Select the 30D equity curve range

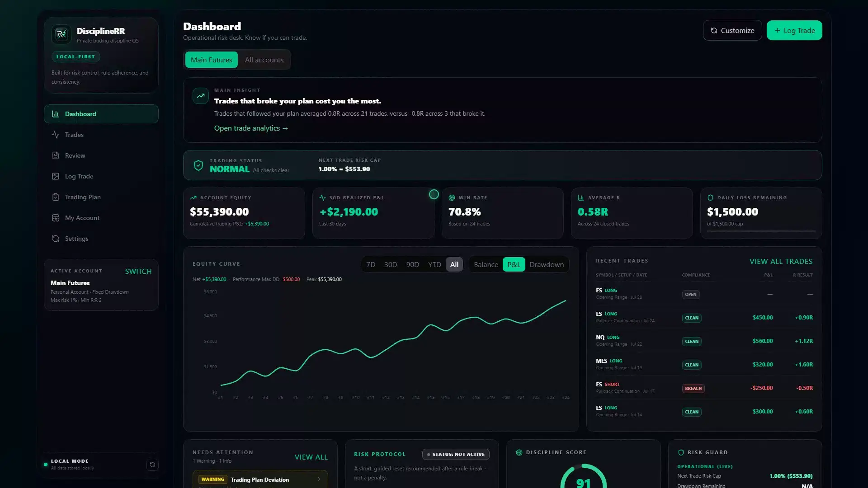391,265
